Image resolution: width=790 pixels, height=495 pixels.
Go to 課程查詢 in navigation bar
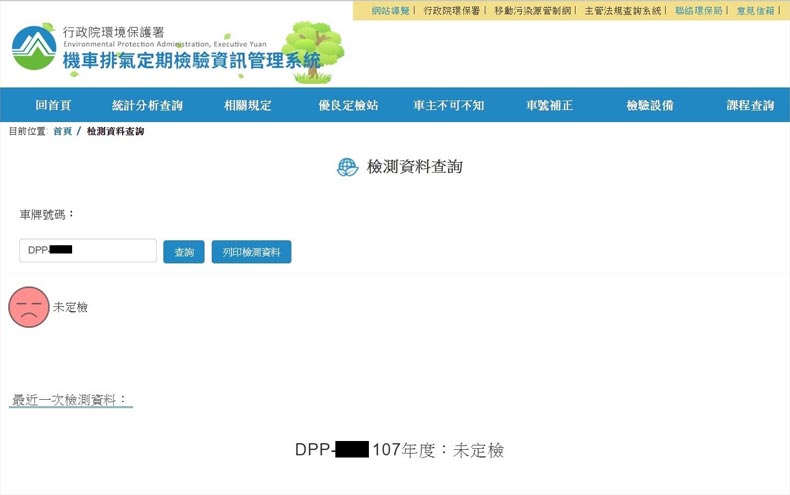750,105
